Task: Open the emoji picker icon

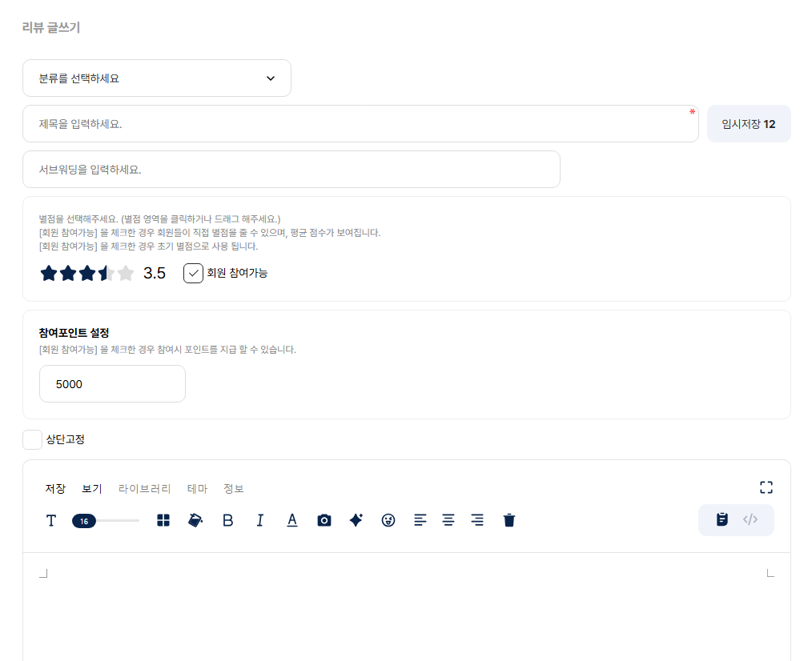Action: tap(388, 520)
